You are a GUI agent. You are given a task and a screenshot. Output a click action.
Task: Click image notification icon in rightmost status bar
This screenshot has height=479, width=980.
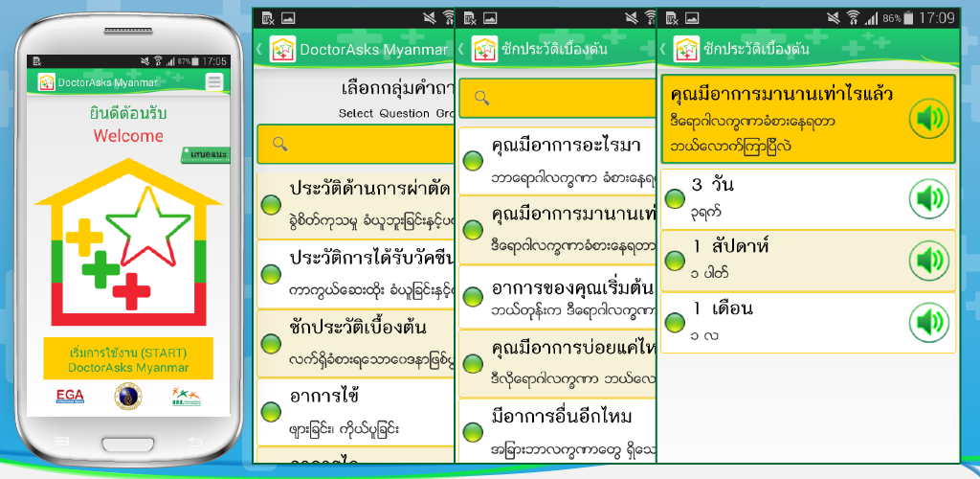[691, 17]
